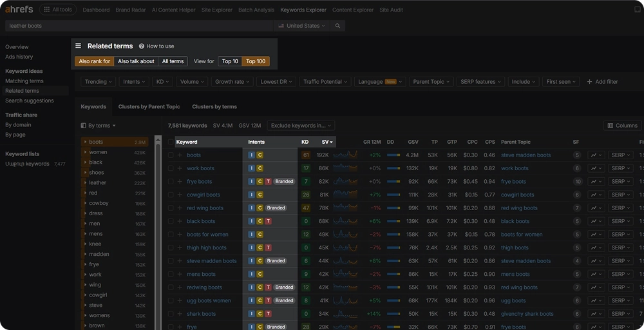Open the SERP features filter dropdown
This screenshot has height=330, width=644.
[480, 82]
